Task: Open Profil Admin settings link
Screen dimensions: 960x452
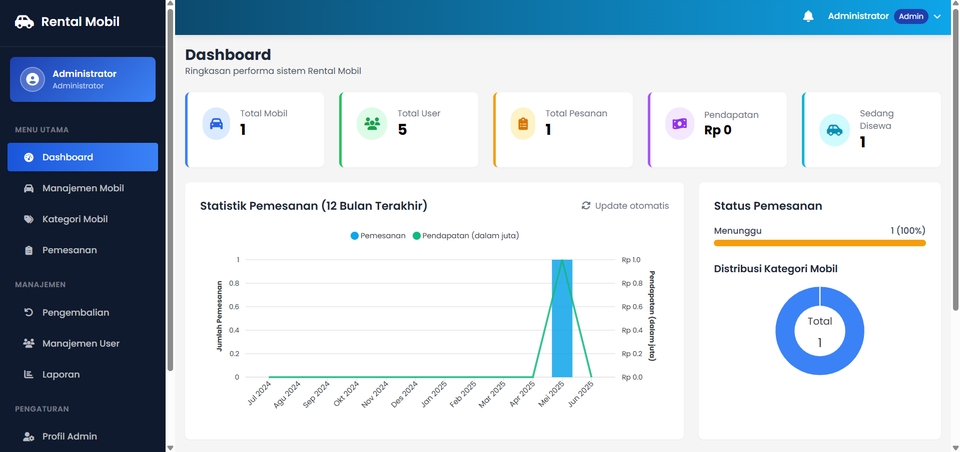Action: (83, 437)
